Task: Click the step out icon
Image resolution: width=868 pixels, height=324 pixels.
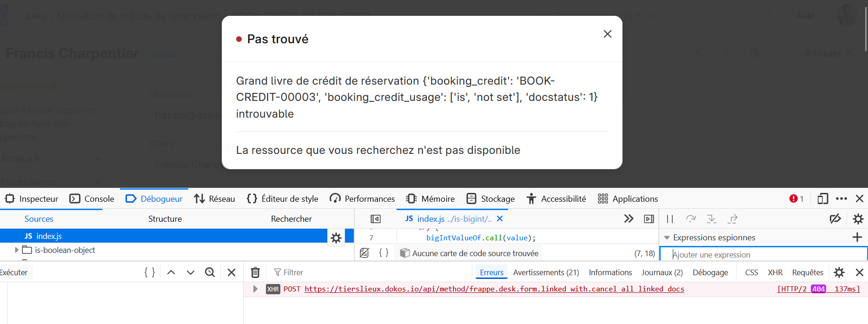Action: (x=733, y=219)
